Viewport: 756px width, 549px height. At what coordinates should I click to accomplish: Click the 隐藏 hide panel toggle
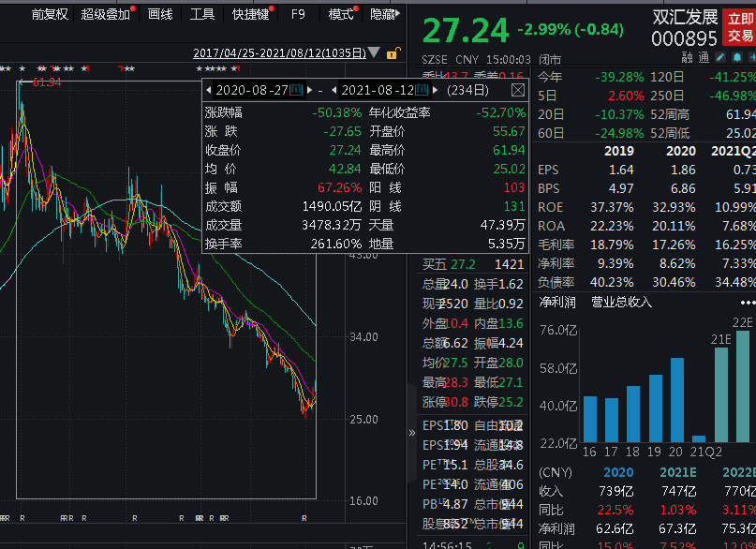point(383,14)
